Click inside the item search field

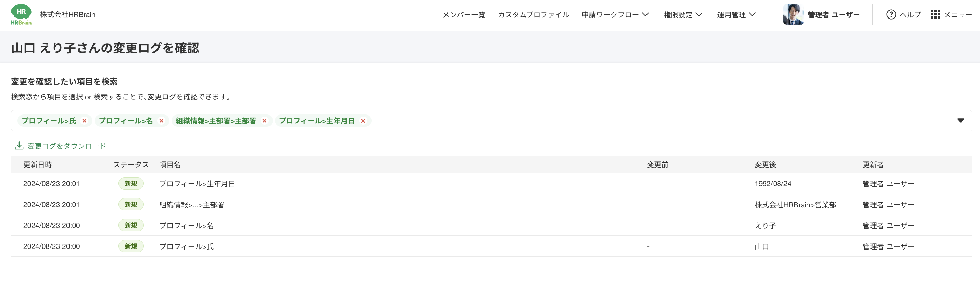coord(647,121)
